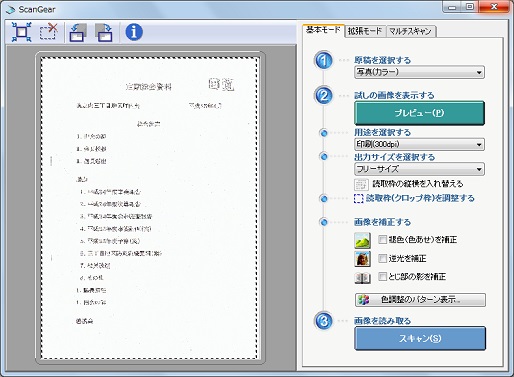This screenshot has height=377, width=514.
Task: Enable とじ部の影を補正 checkbox
Action: 383,276
